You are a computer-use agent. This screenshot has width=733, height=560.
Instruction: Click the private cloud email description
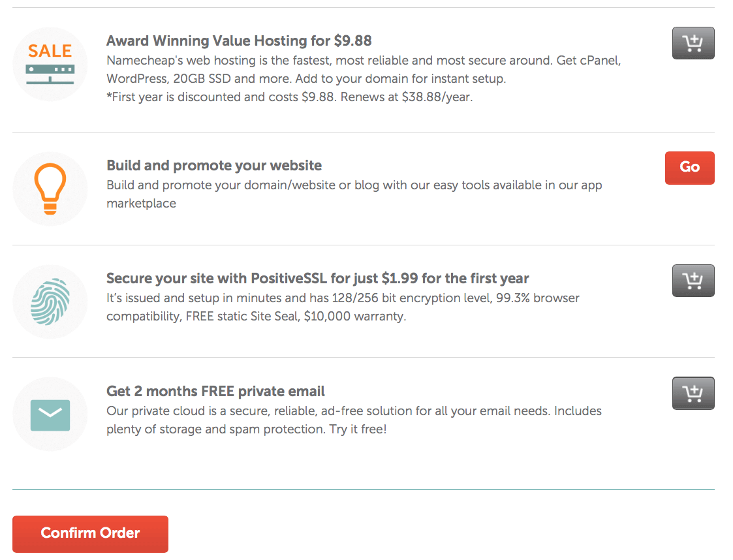tap(354, 420)
